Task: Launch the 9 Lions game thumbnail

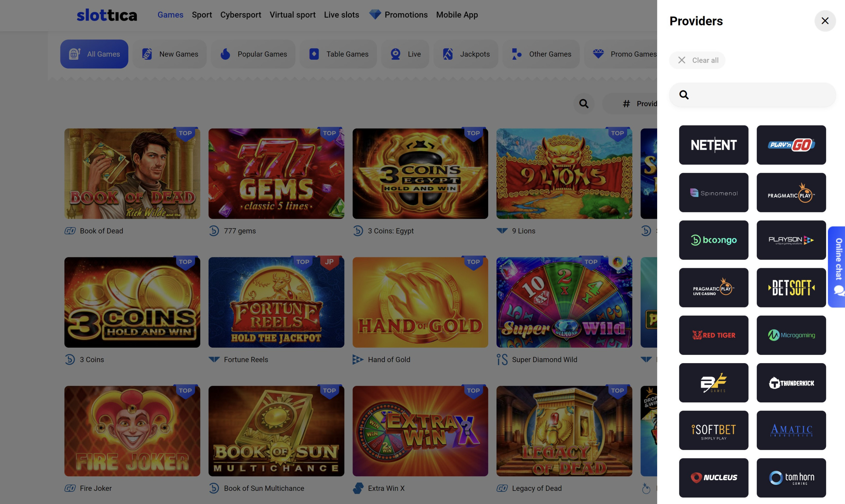Action: pyautogui.click(x=564, y=173)
